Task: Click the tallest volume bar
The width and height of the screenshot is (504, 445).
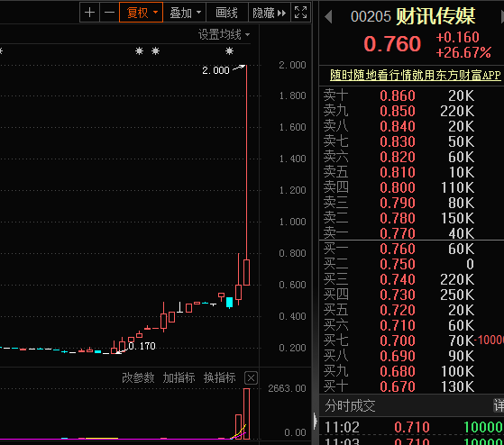Action: (x=246, y=413)
